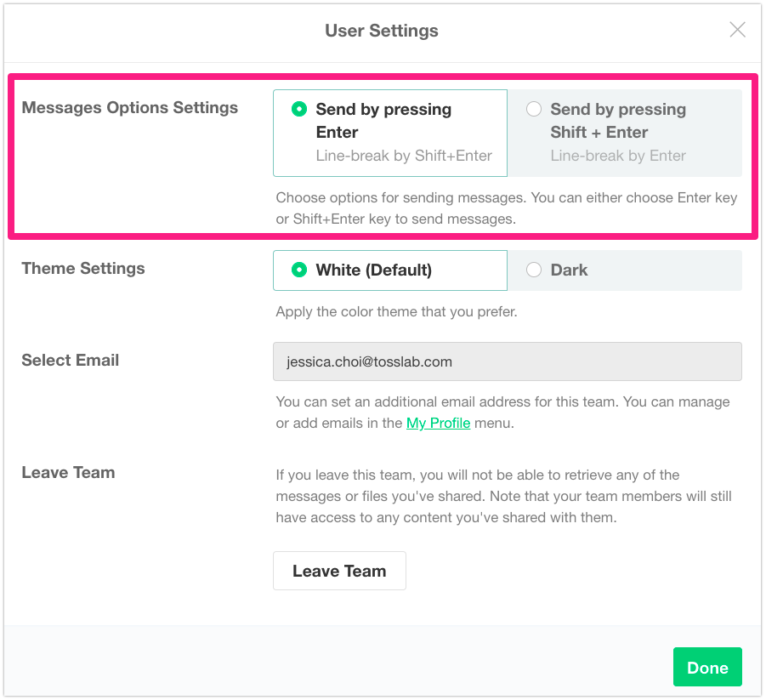Click the 'Messages Options Settings' label
This screenshot has width=766, height=700.
coord(130,108)
